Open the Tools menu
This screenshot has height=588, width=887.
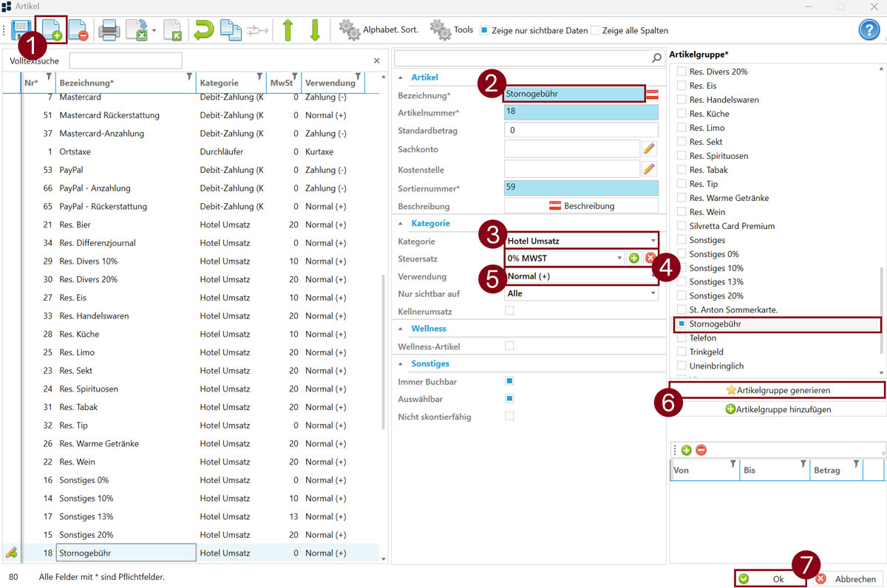[x=452, y=30]
